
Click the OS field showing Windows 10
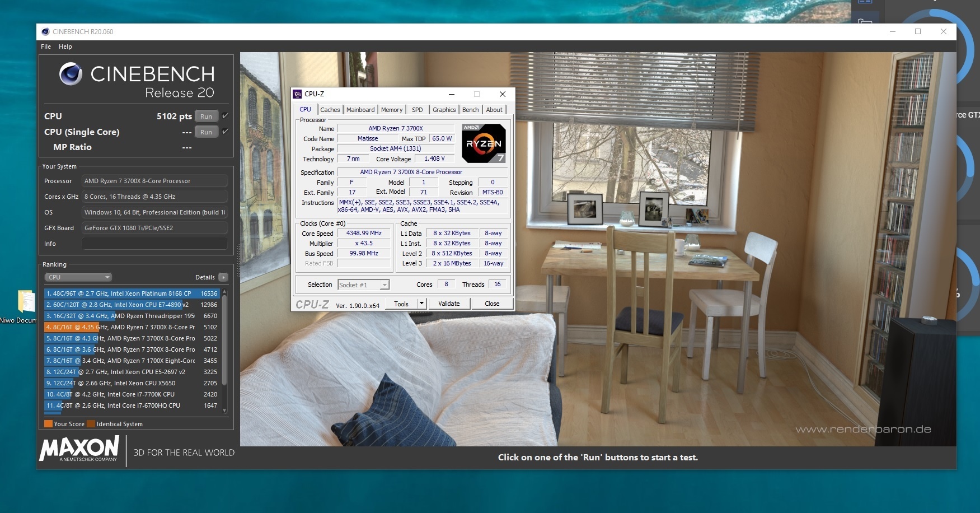pyautogui.click(x=154, y=212)
